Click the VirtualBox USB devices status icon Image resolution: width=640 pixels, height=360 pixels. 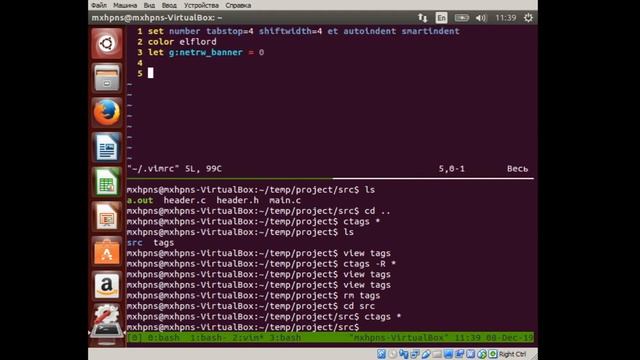tap(426, 354)
